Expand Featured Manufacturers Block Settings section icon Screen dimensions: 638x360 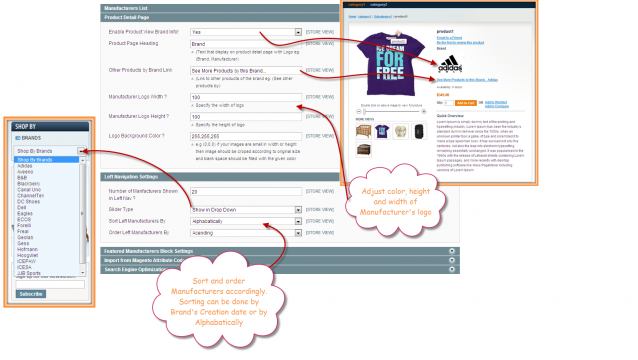click(452, 251)
